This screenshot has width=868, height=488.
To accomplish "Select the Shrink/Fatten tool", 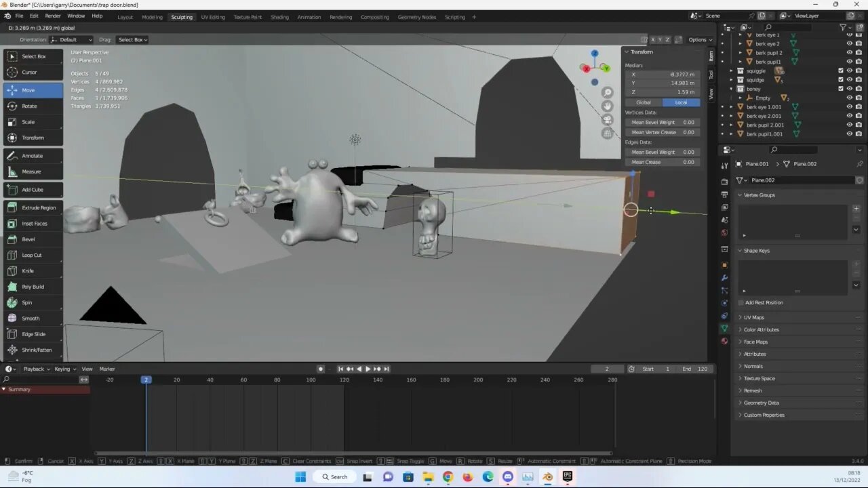I will tap(33, 350).
